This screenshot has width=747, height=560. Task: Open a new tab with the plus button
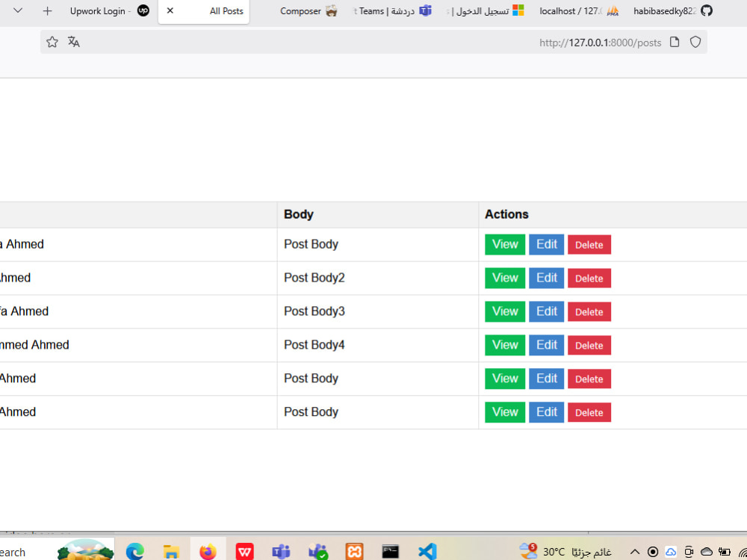click(47, 11)
